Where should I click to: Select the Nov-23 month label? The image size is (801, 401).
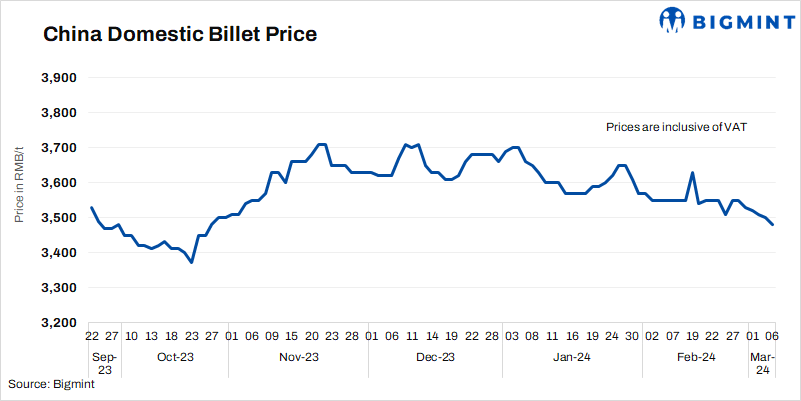pyautogui.click(x=298, y=357)
